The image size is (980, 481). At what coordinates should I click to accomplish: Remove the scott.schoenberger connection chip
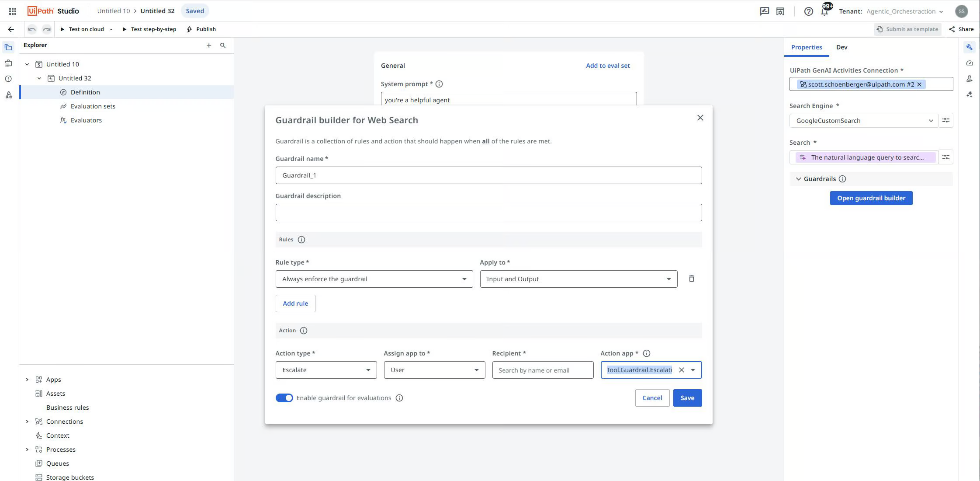(x=919, y=84)
